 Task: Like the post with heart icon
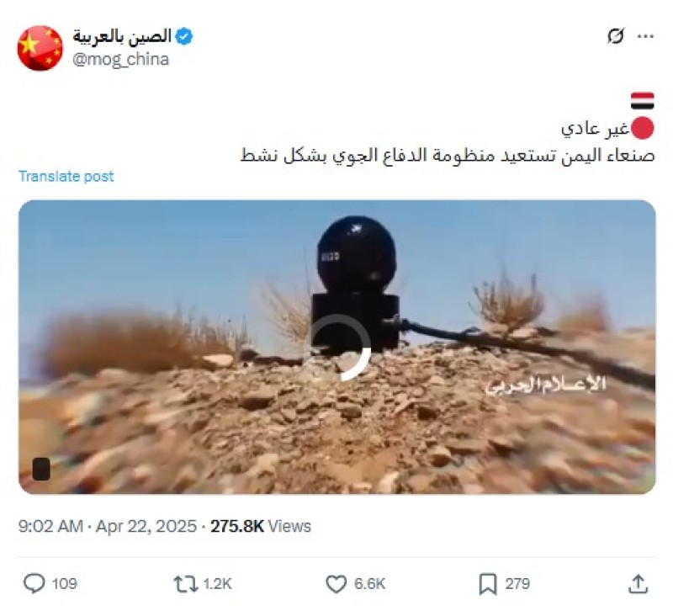[336, 584]
